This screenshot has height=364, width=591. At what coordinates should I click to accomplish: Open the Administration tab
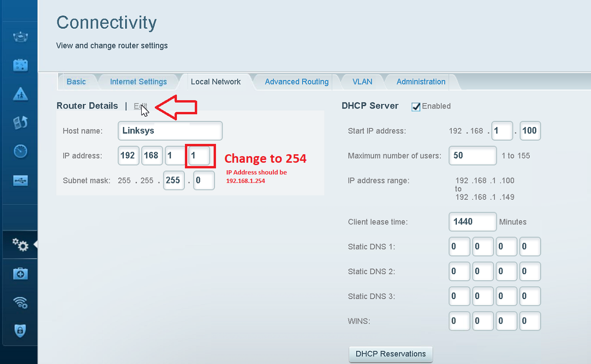click(421, 82)
